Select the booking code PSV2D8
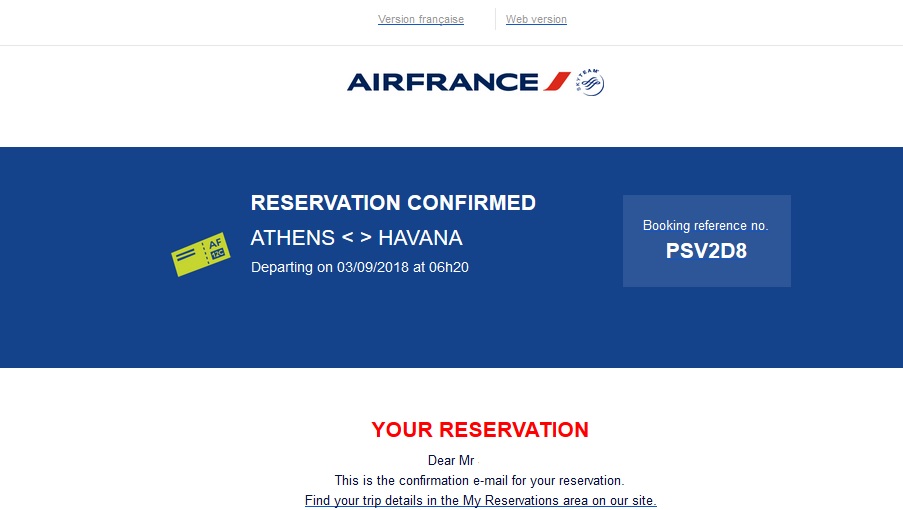 pos(706,251)
